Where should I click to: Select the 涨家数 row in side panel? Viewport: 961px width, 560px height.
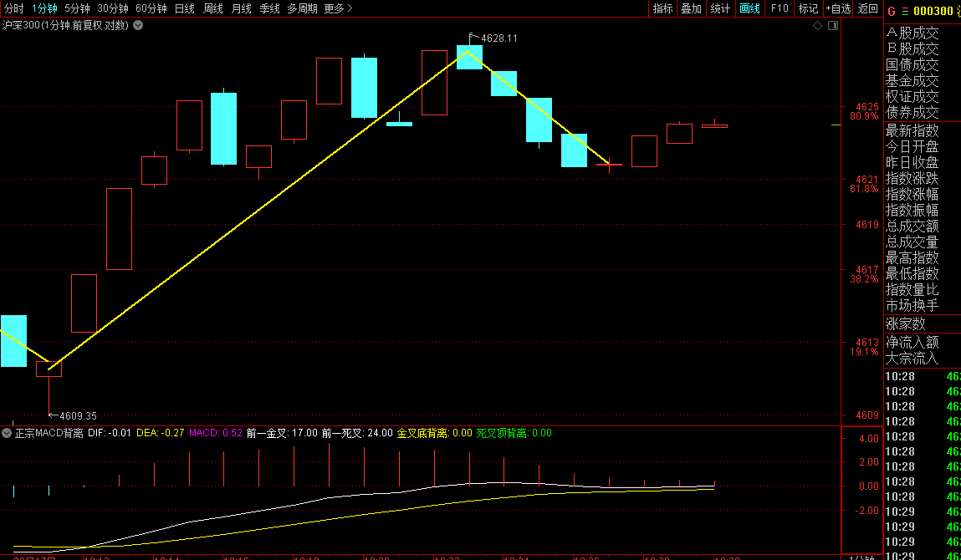906,324
